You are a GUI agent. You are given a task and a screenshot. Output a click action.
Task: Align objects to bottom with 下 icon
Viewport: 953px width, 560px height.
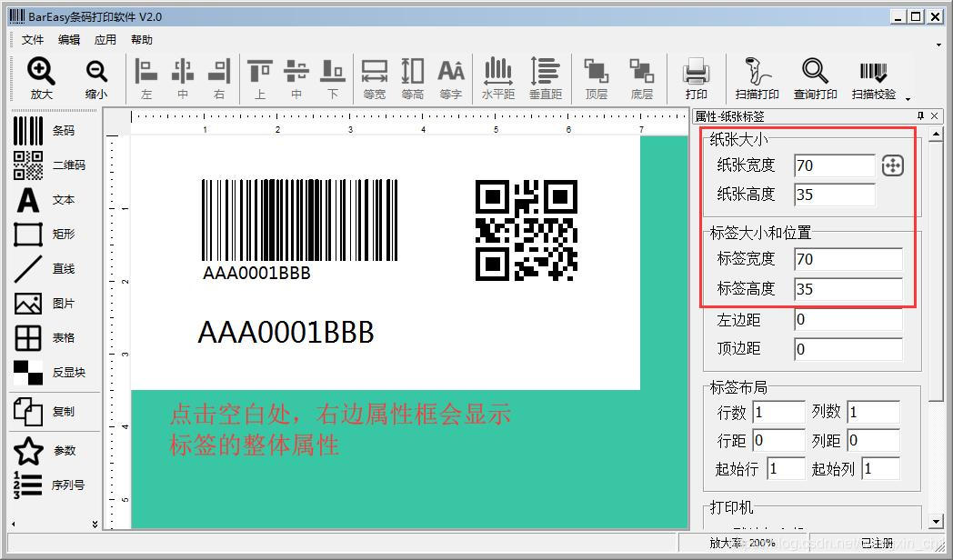pyautogui.click(x=333, y=78)
